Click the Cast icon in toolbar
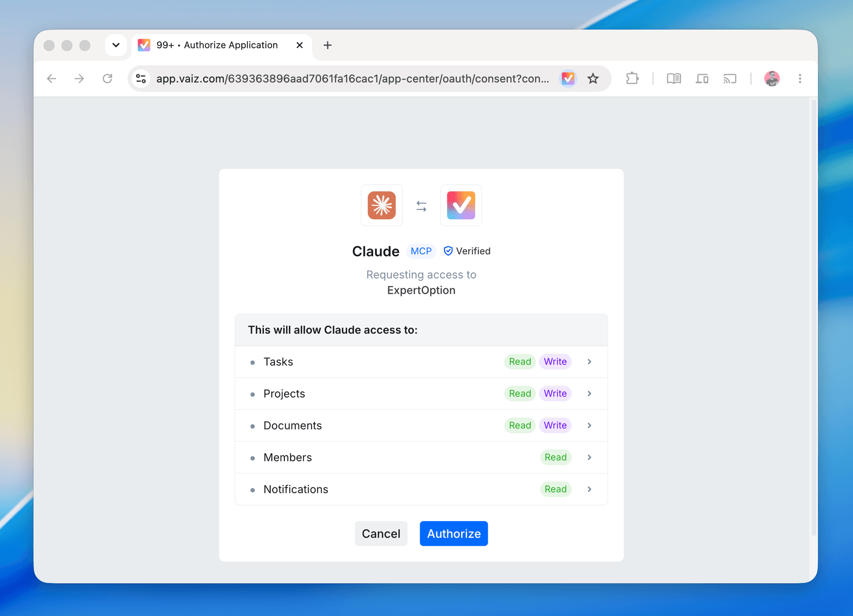Image resolution: width=853 pixels, height=616 pixels. pyautogui.click(x=730, y=79)
